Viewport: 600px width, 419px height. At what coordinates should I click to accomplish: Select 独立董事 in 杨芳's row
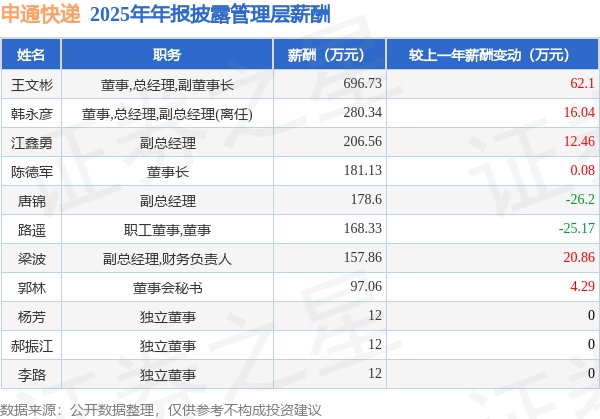coord(168,317)
